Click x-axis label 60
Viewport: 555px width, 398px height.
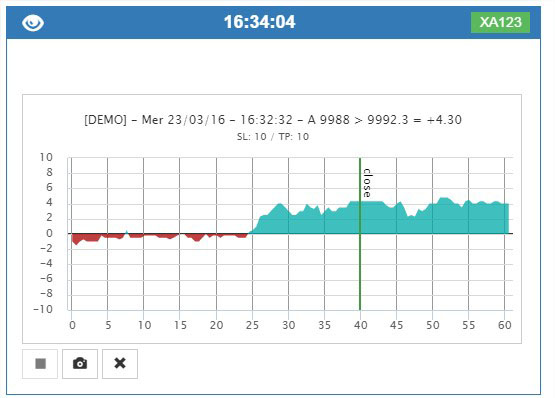click(504, 325)
